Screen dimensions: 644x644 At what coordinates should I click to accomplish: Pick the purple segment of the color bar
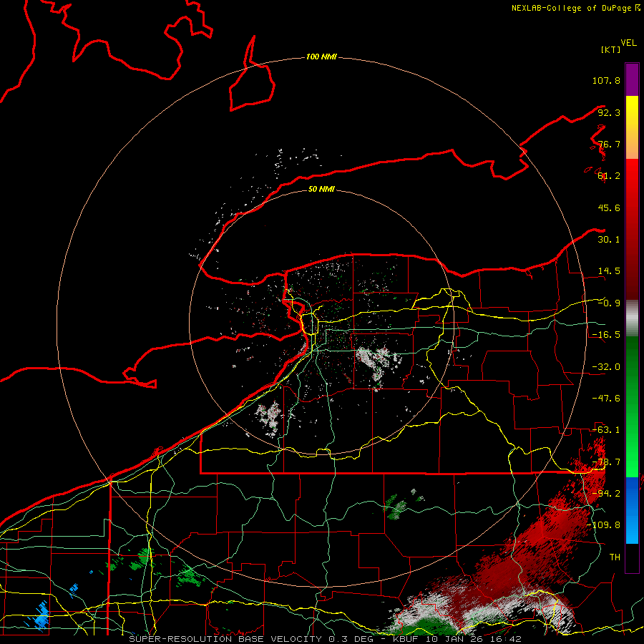[632, 79]
